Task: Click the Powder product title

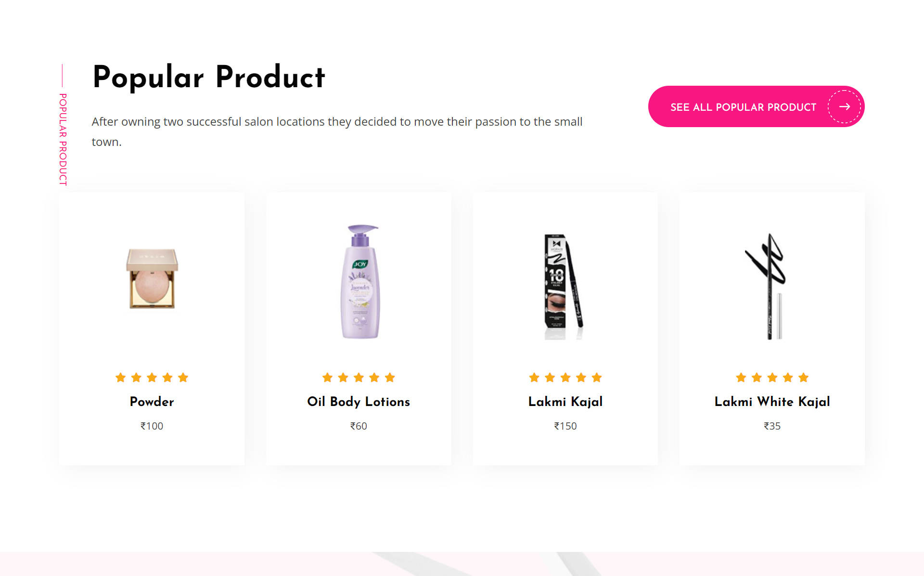Action: coord(152,402)
